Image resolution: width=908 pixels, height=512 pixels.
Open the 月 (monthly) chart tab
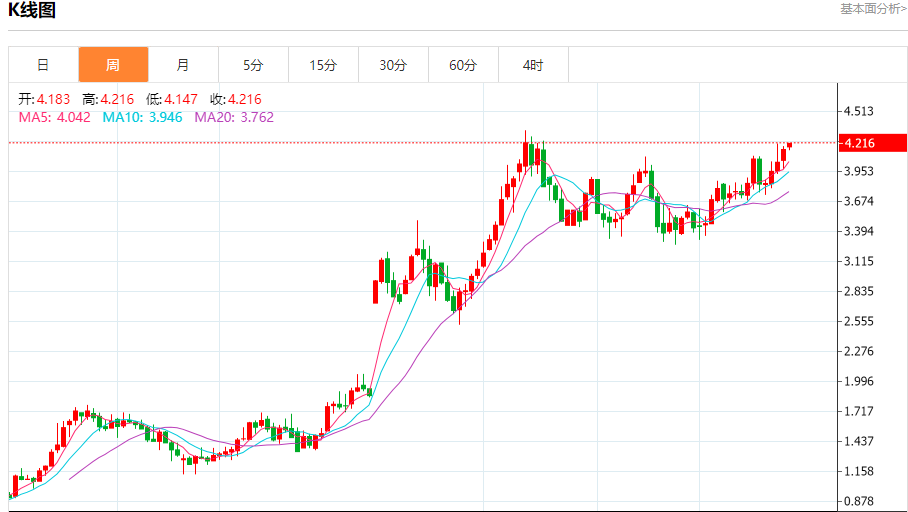[x=183, y=65]
